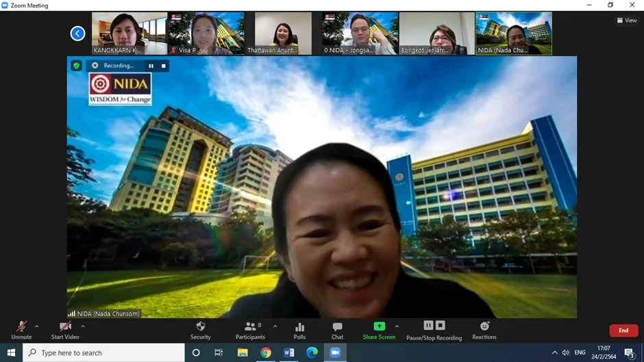Open Reactions menu
This screenshot has height=362, width=644.
tap(484, 331)
